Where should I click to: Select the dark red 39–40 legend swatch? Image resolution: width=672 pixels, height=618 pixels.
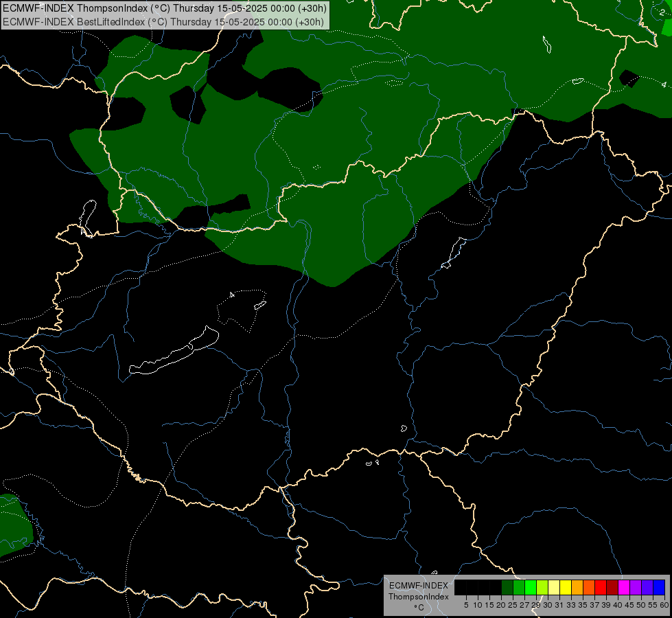point(612,587)
